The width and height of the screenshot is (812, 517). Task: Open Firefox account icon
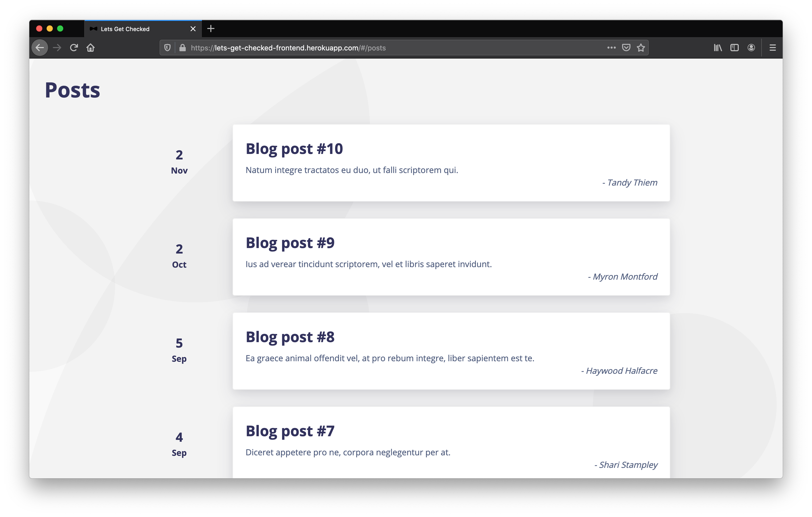pos(751,48)
